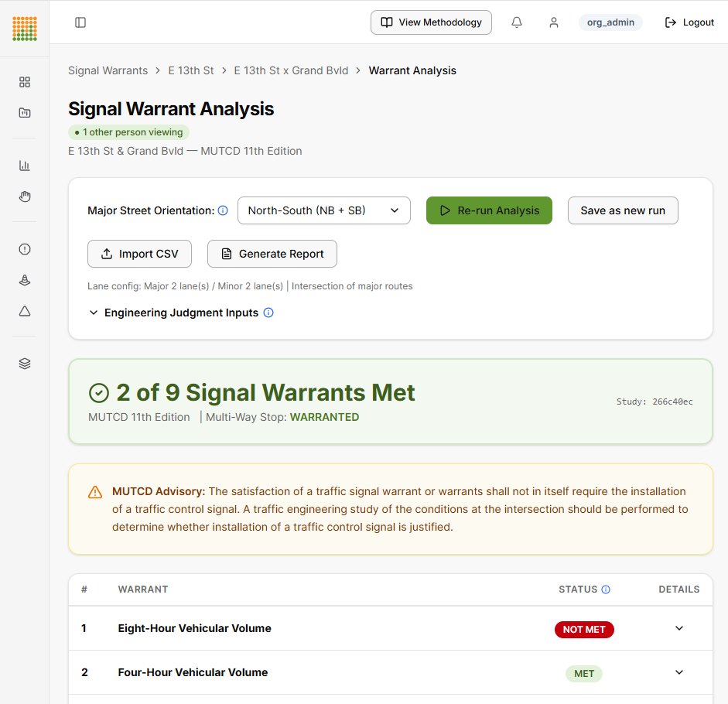Click the WARRANTED multi-way stop text
Viewport: 728px width, 704px height.
tap(324, 417)
